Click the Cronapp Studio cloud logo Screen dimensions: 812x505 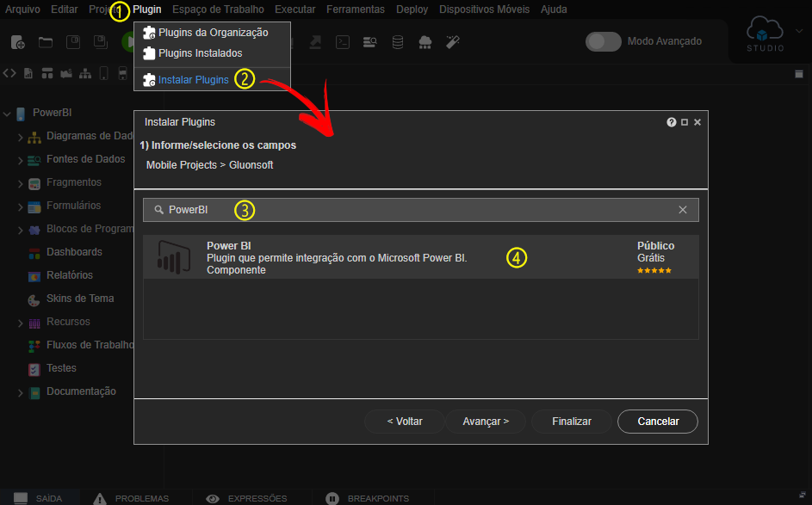765,34
